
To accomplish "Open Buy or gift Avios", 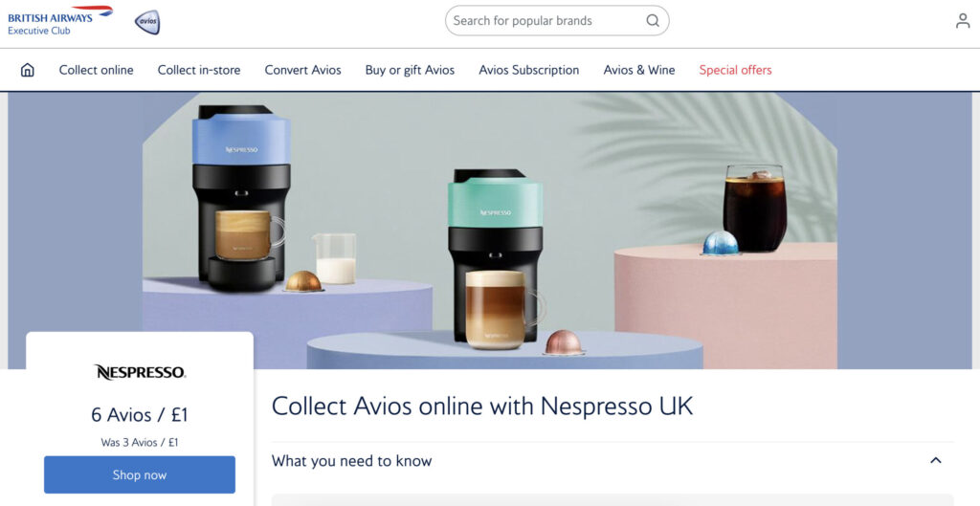I will tap(410, 70).
